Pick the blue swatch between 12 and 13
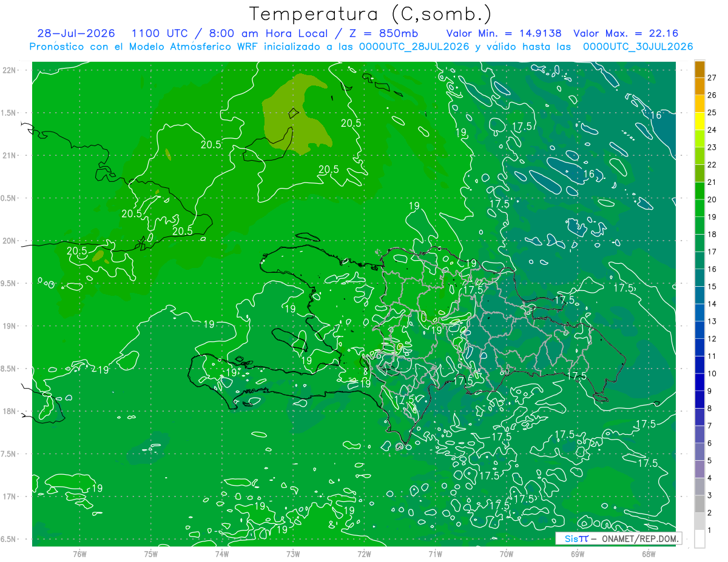The height and width of the screenshot is (562, 728). (699, 330)
